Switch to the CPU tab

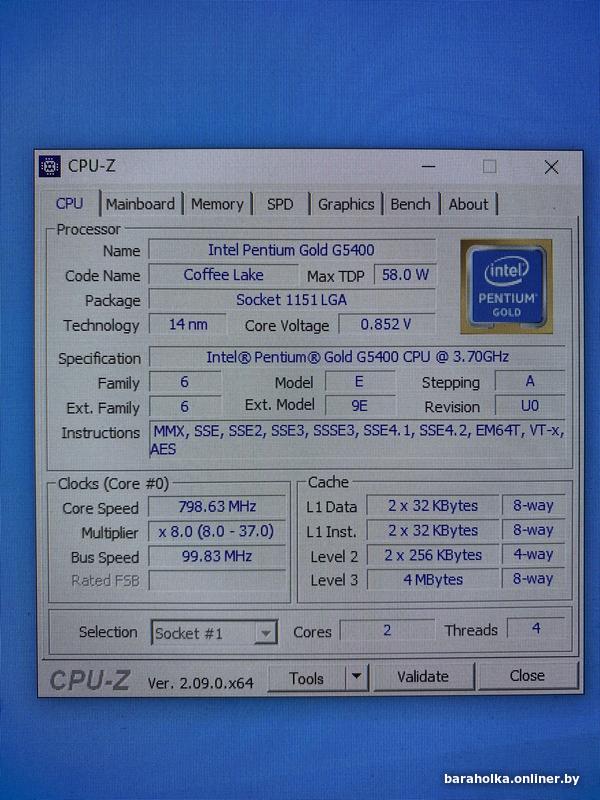(x=69, y=204)
